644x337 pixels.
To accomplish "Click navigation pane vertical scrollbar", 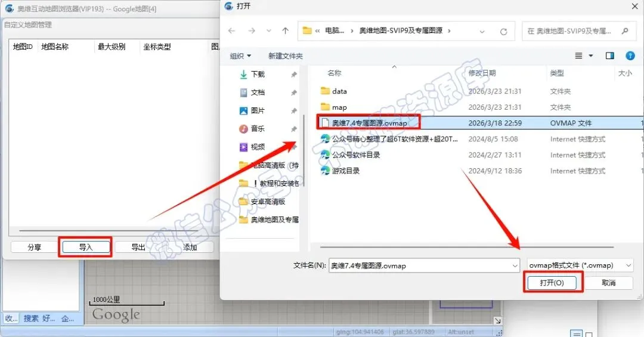I will [304, 150].
